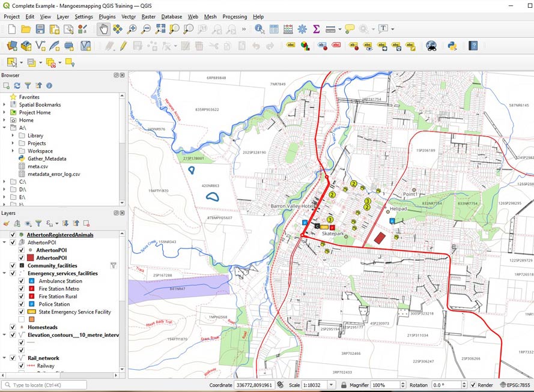534x392 pixels.
Task: Click the Zoom Full extent tool
Action: [160, 29]
